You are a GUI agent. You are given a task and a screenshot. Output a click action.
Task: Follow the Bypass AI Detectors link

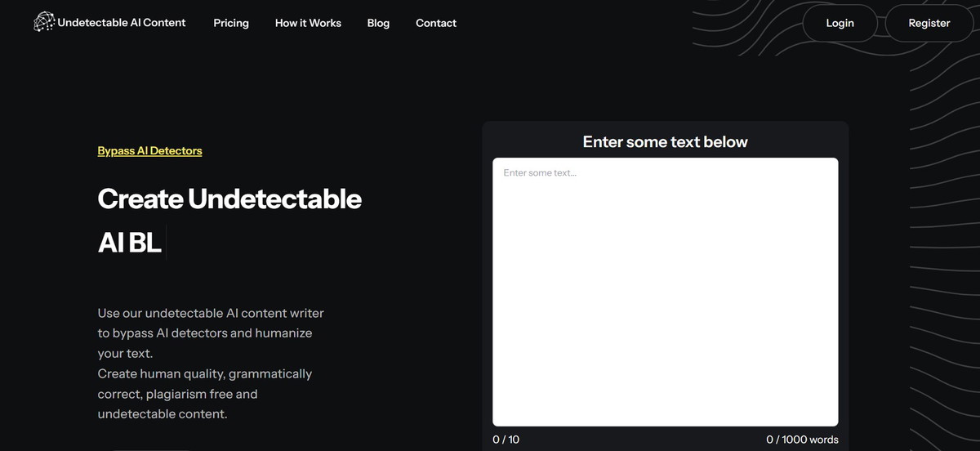tap(149, 150)
